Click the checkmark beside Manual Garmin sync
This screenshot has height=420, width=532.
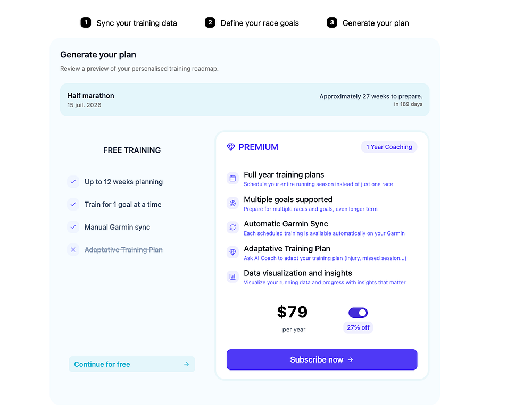[73, 227]
